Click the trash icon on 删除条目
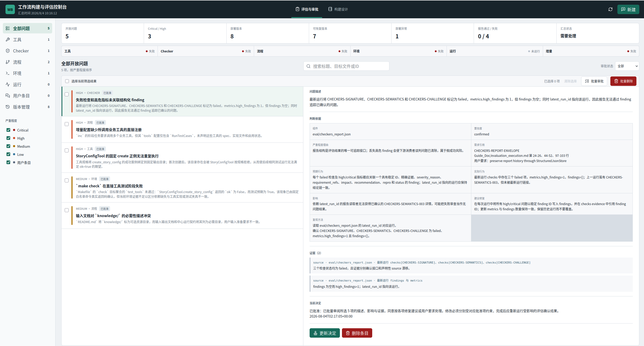644x346 pixels. [x=348, y=333]
